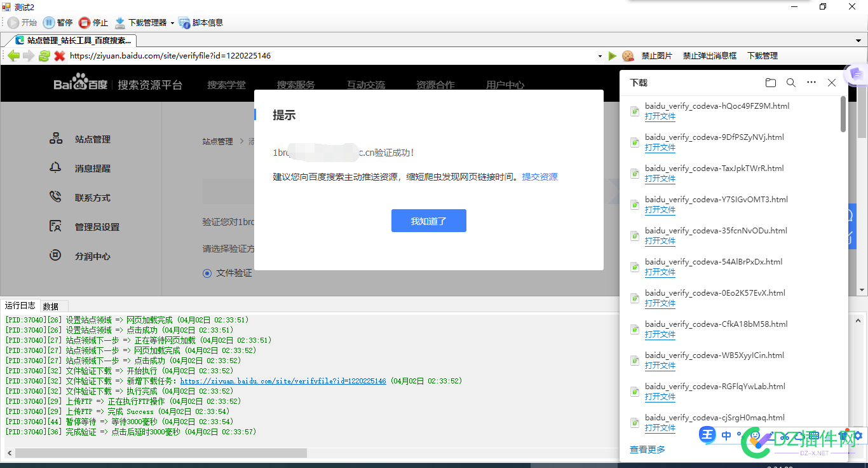The height and width of the screenshot is (468, 868).
Task: Open file for baidu_verify_codeva-hQoc49FZ9M.html
Action: [x=660, y=116]
